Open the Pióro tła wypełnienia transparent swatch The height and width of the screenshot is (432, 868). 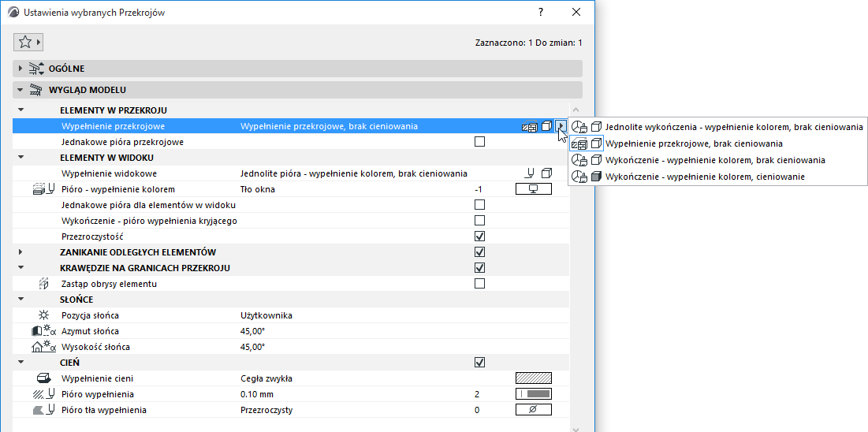tap(534, 411)
